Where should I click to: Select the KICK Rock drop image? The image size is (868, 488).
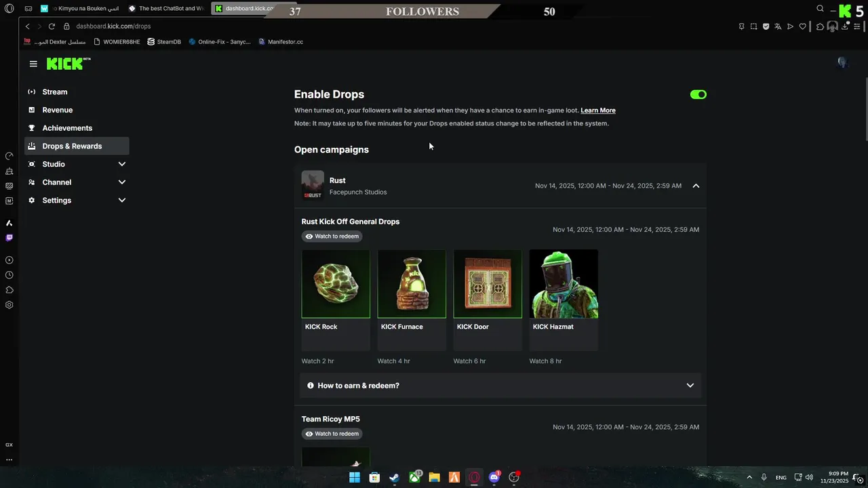point(336,284)
